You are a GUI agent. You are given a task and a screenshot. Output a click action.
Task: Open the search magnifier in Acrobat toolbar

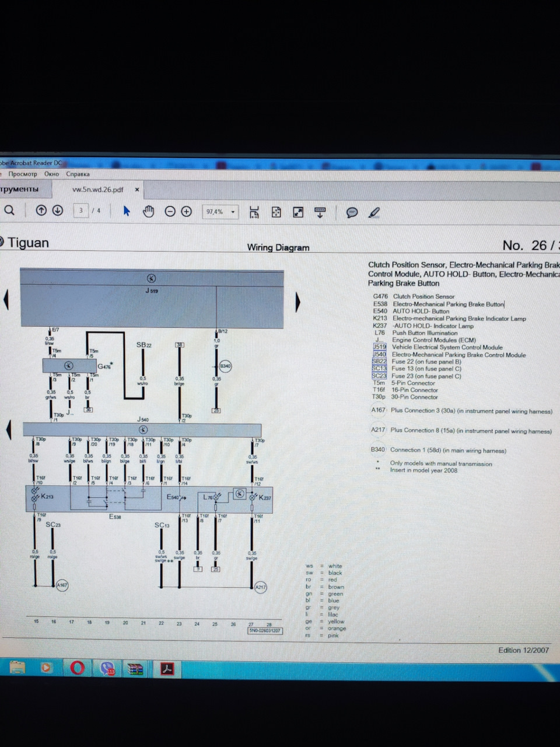9,211
